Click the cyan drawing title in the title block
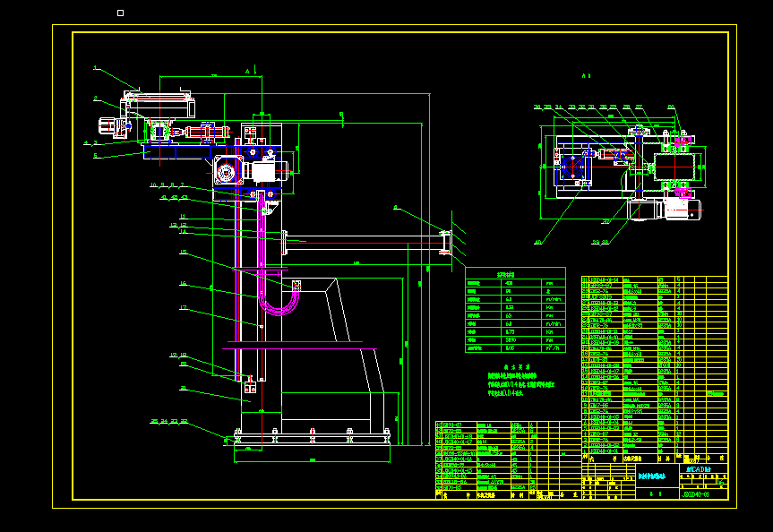This screenshot has width=773, height=532. tap(652, 476)
